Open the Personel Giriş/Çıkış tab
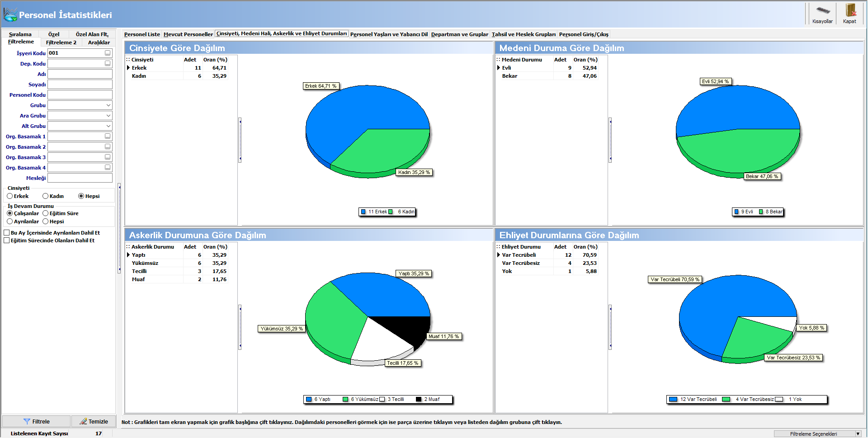Viewport: 868px width, 438px height. point(584,34)
